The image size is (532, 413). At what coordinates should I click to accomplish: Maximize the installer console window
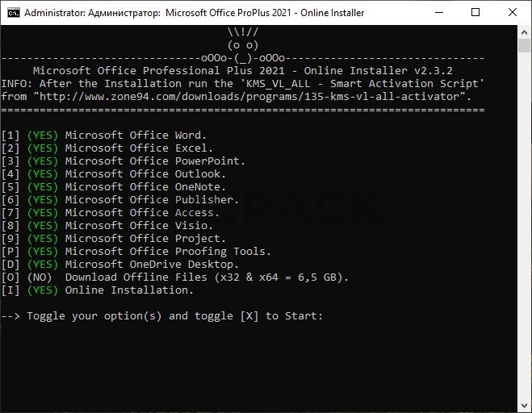tap(475, 13)
